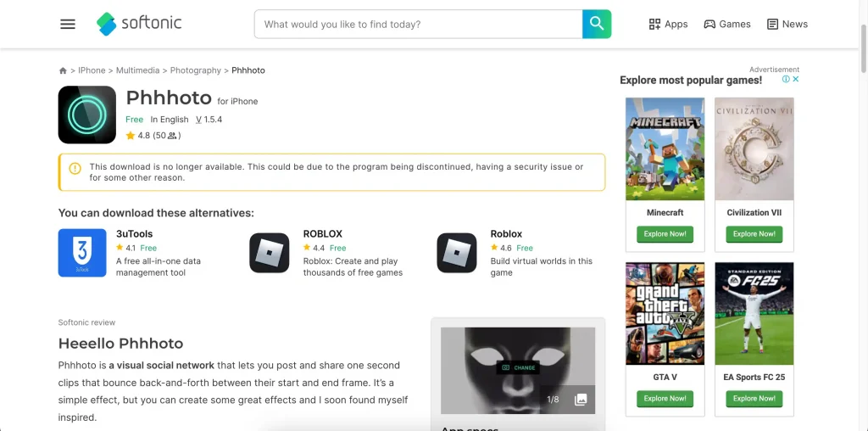The image size is (868, 431).
Task: Open the Photography breadcrumb link
Action: 195,70
